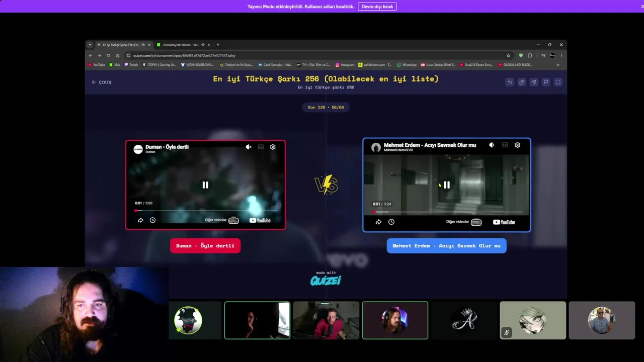The width and height of the screenshot is (644, 362).
Task: Pause the Duman - Öyle dertli video
Action: 205,185
